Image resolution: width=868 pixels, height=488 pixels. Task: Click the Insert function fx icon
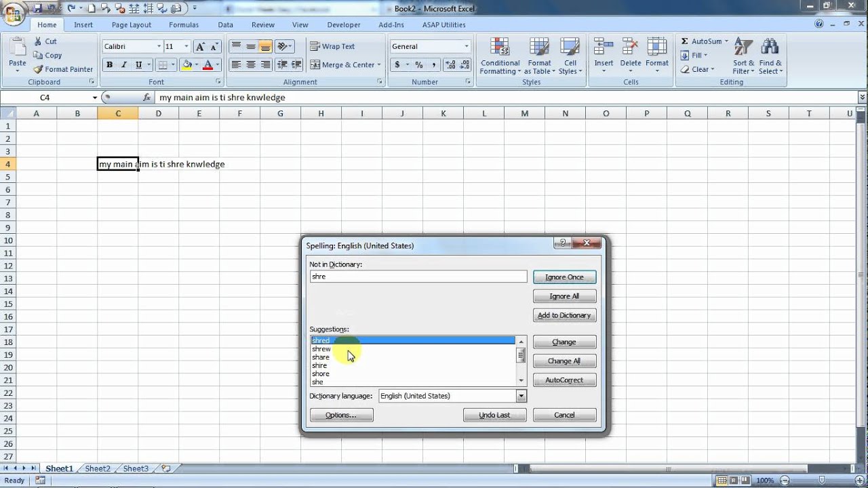(146, 98)
